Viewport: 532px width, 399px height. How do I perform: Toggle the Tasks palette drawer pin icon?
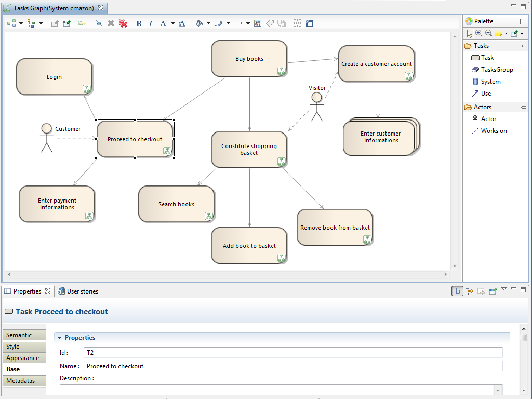pyautogui.click(x=524, y=46)
